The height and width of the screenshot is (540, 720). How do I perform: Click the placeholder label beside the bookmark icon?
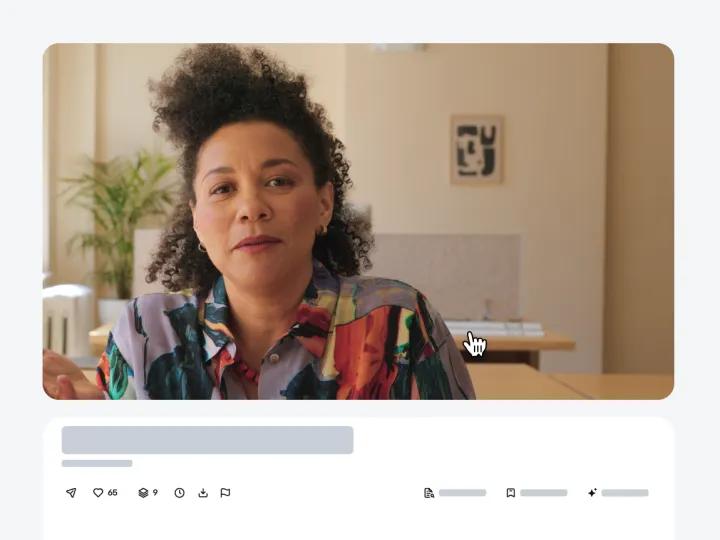544,493
